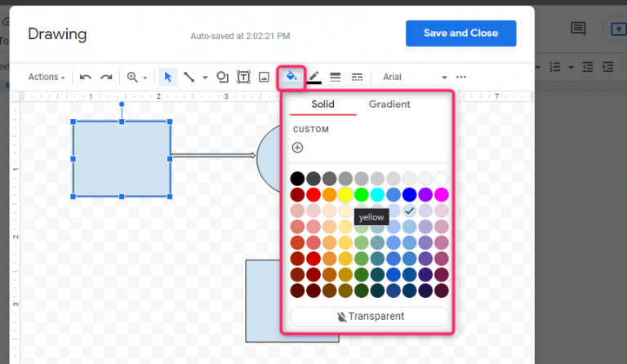Open the Arial font dropdown
627x364 pixels.
(x=414, y=77)
